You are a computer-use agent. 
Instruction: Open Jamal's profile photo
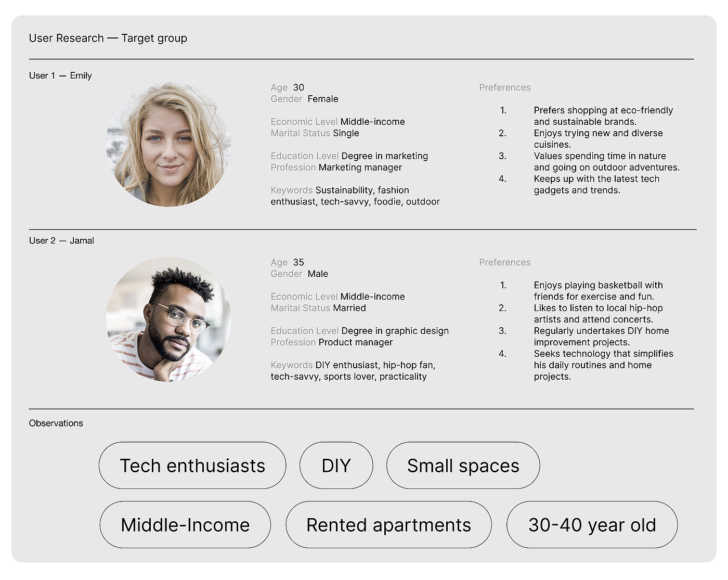(x=168, y=319)
